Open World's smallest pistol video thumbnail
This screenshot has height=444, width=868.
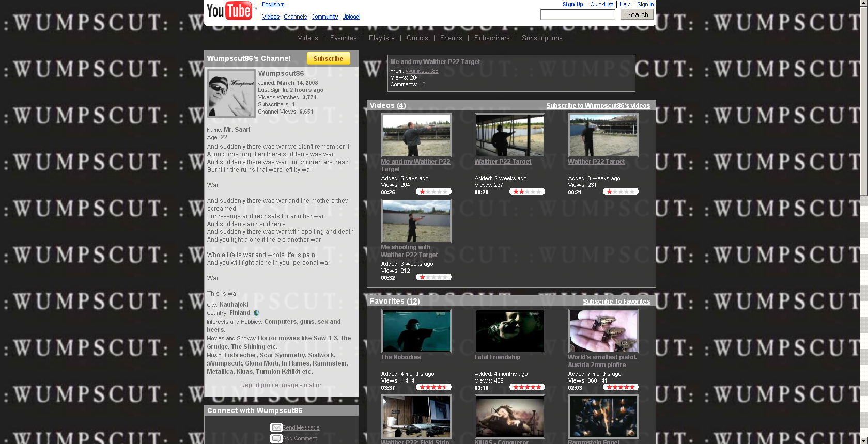[603, 331]
